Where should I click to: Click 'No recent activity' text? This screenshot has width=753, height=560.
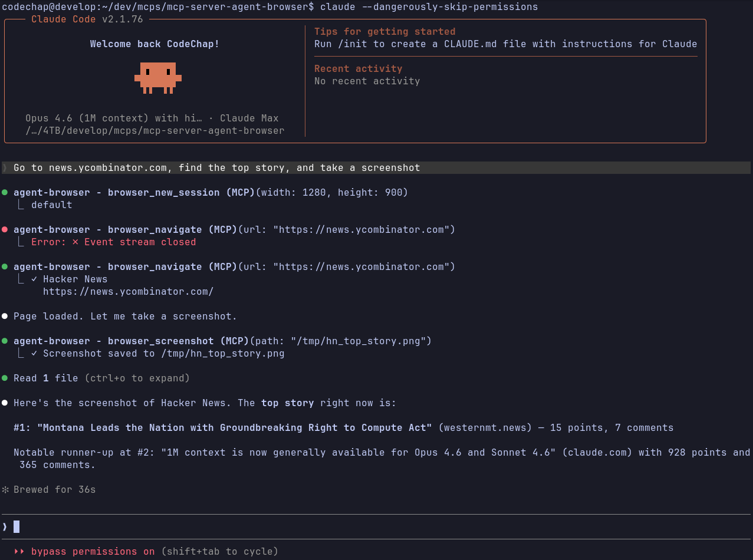[367, 81]
